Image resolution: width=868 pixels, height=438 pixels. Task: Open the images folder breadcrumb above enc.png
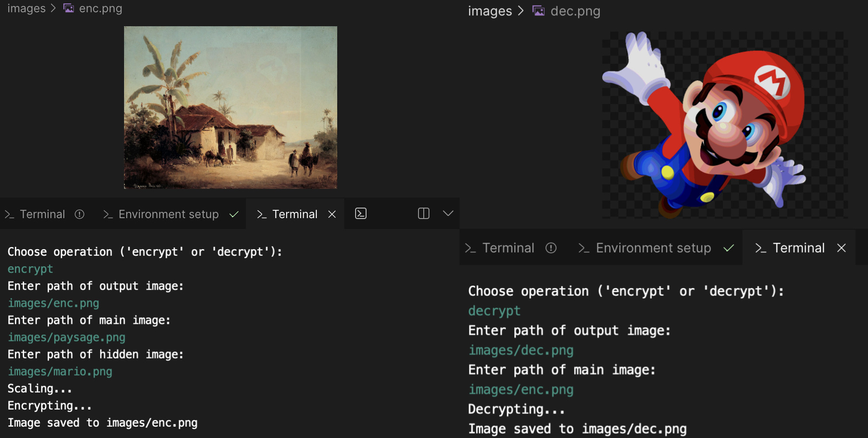coord(26,8)
